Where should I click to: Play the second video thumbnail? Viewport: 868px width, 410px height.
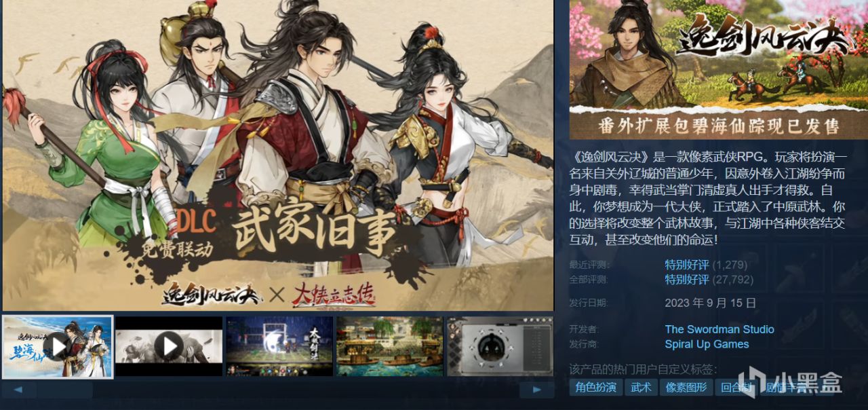pos(169,346)
